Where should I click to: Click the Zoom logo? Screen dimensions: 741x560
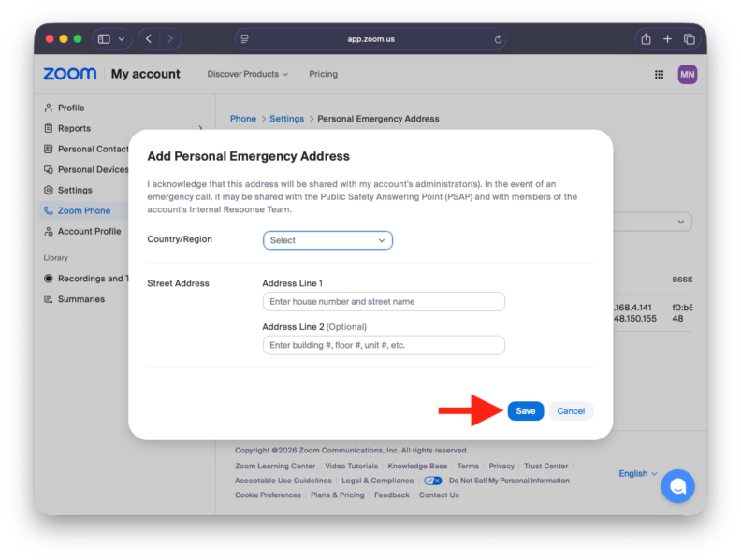click(70, 74)
